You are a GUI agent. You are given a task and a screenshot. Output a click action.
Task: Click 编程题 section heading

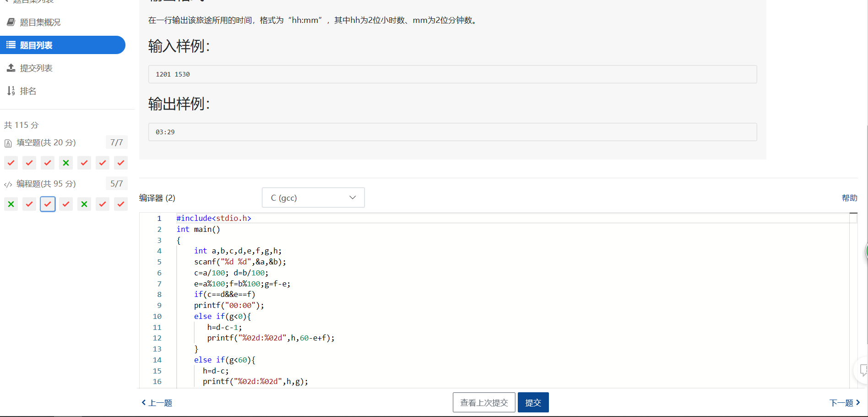click(46, 184)
